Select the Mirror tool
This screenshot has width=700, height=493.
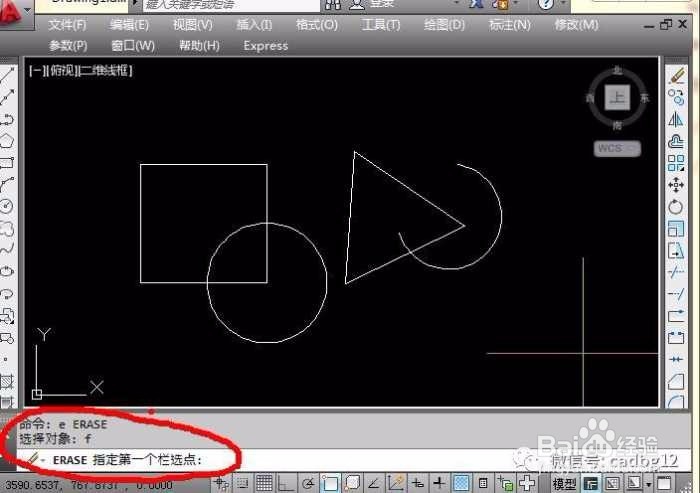click(676, 119)
